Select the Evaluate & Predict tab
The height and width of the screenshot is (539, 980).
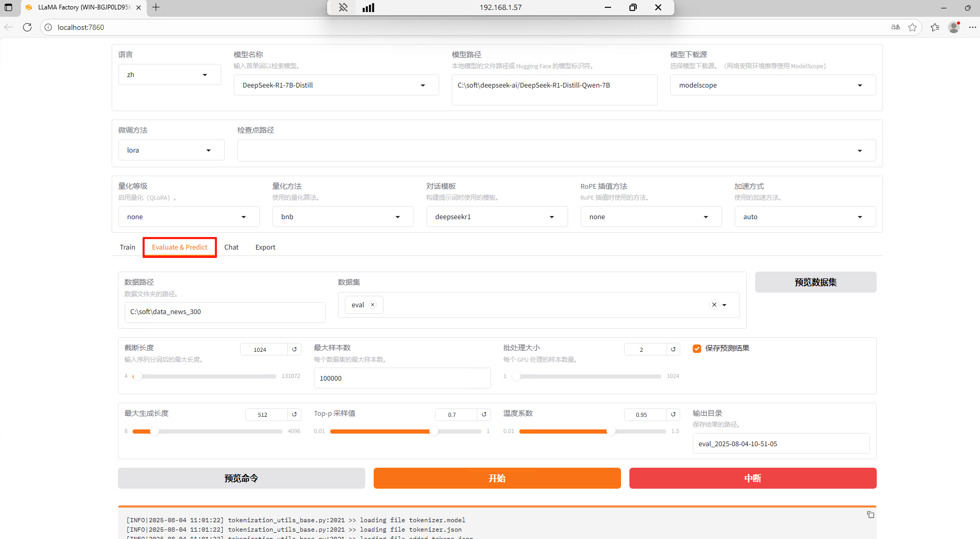tap(180, 247)
